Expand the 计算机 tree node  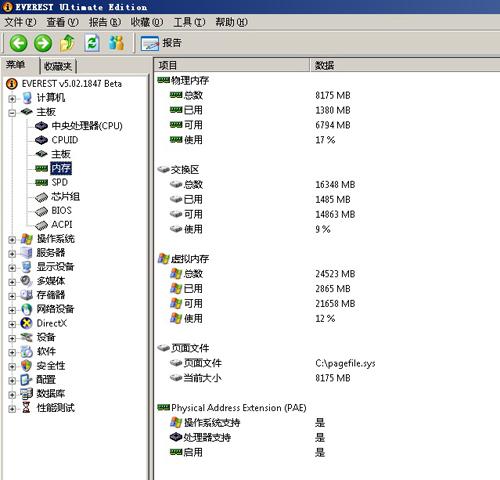[x=12, y=99]
